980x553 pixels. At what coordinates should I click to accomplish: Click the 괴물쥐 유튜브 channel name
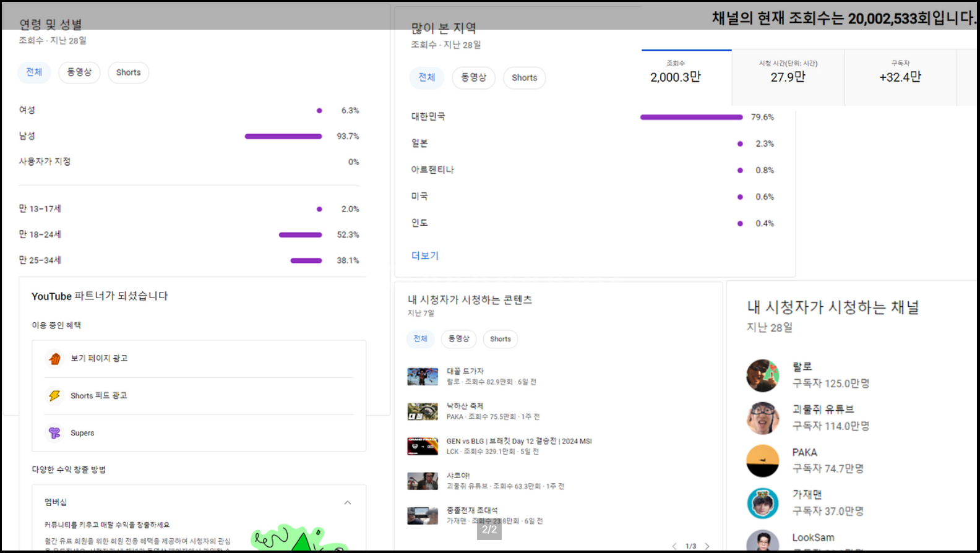823,409
